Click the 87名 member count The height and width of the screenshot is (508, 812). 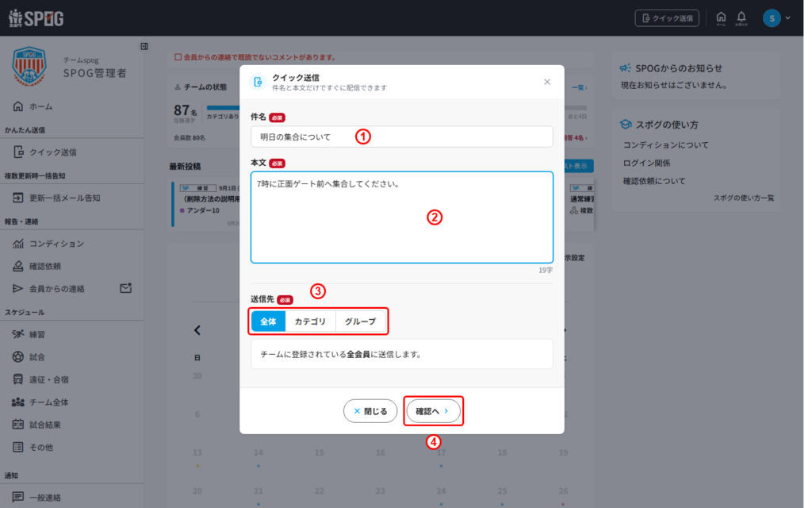pos(185,111)
